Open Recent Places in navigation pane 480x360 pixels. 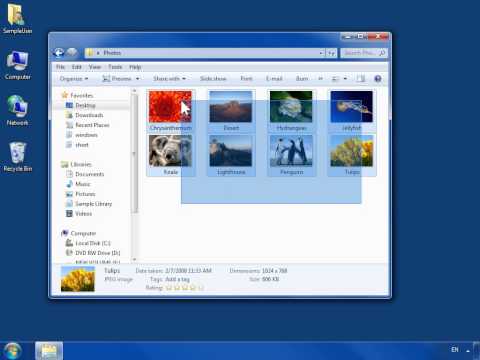[92, 125]
